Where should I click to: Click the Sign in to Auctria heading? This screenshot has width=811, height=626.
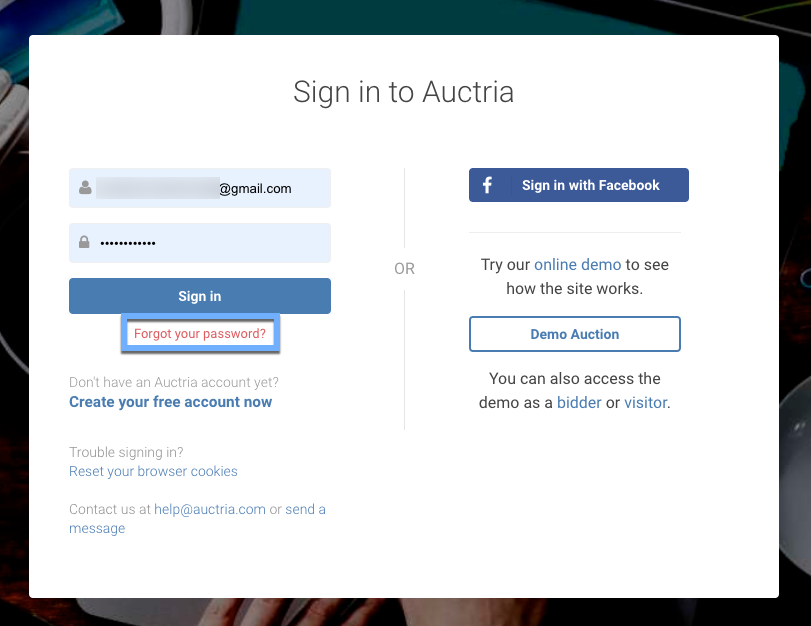pos(404,92)
